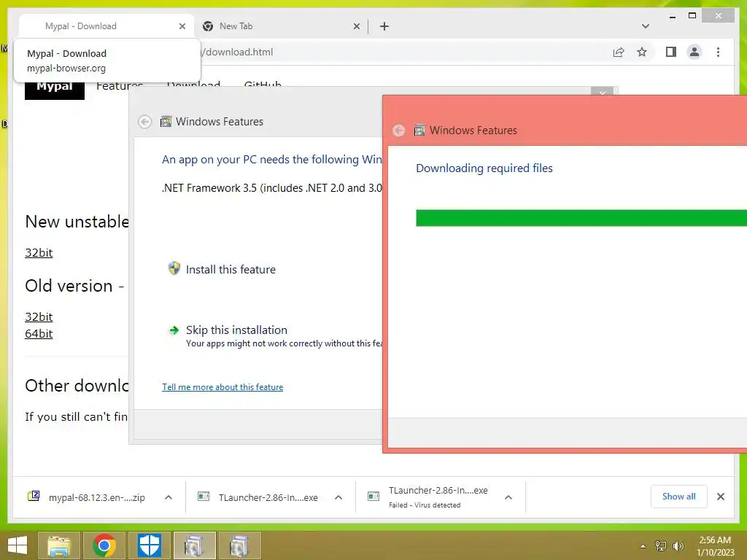Open File Explorer from the taskbar
747x560 pixels.
click(59, 545)
